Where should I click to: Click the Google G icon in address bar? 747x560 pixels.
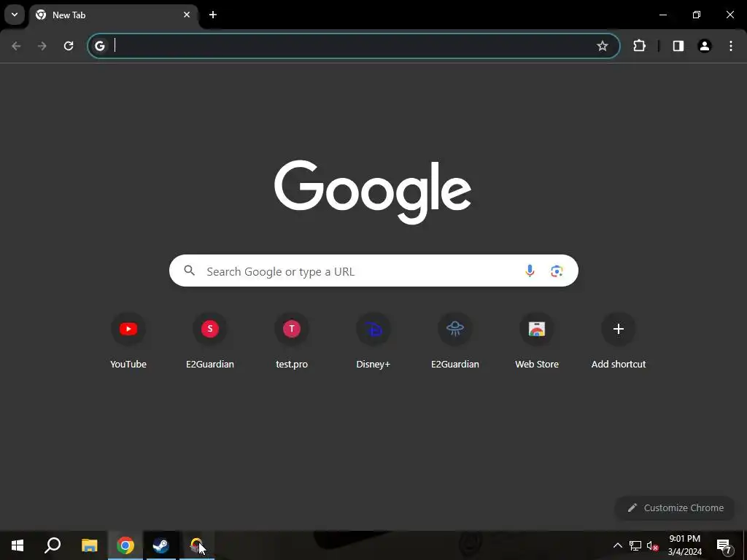99,46
